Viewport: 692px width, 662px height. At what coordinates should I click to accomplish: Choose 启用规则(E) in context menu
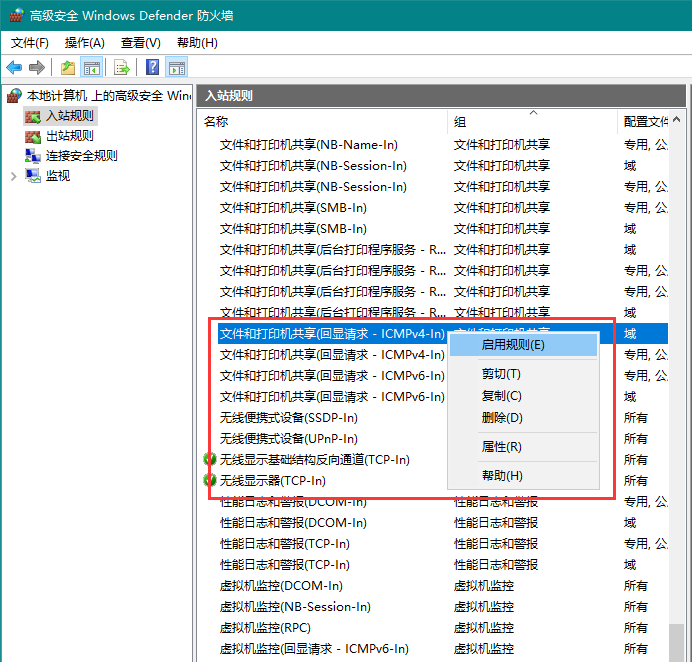(523, 345)
